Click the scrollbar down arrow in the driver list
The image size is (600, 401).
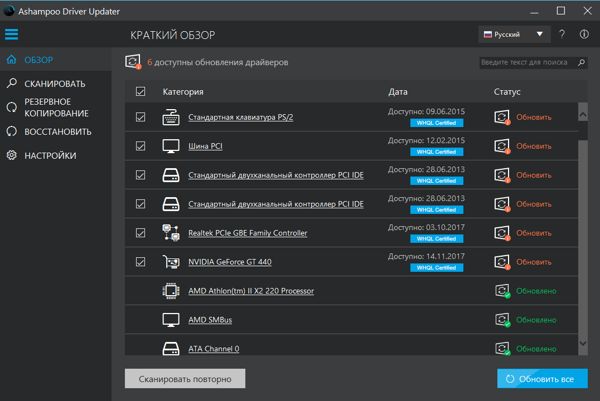pos(583,343)
